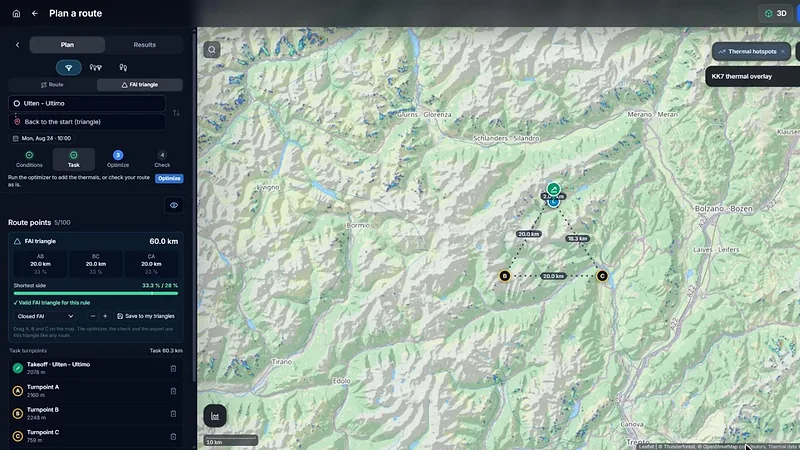Select the single paraglider mode icon
This screenshot has width=800, height=450.
pyautogui.click(x=69, y=67)
